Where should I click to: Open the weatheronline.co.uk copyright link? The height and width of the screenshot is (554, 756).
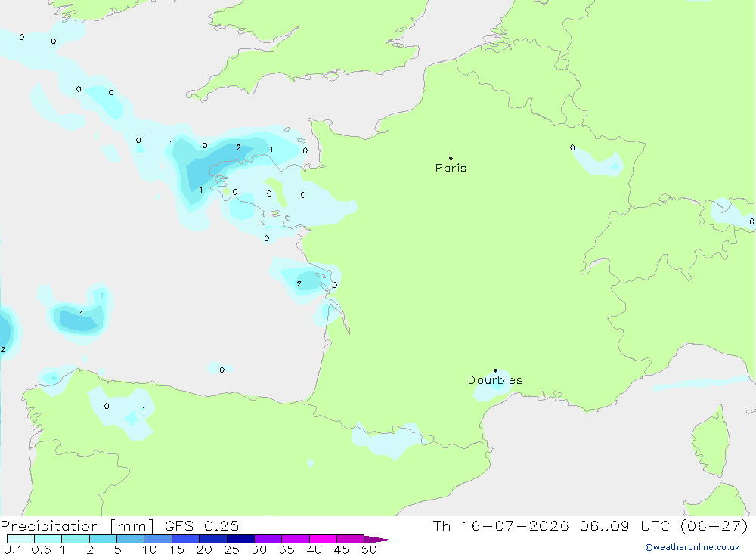(x=692, y=547)
